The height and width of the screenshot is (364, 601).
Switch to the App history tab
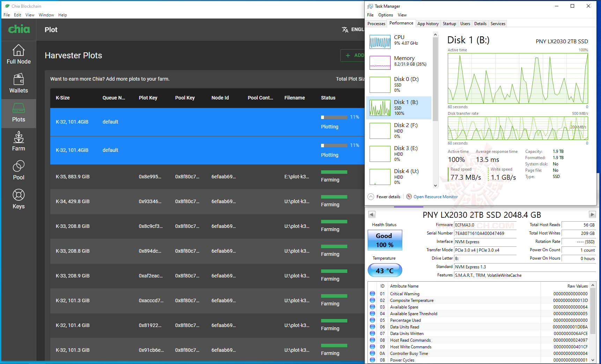tap(428, 24)
